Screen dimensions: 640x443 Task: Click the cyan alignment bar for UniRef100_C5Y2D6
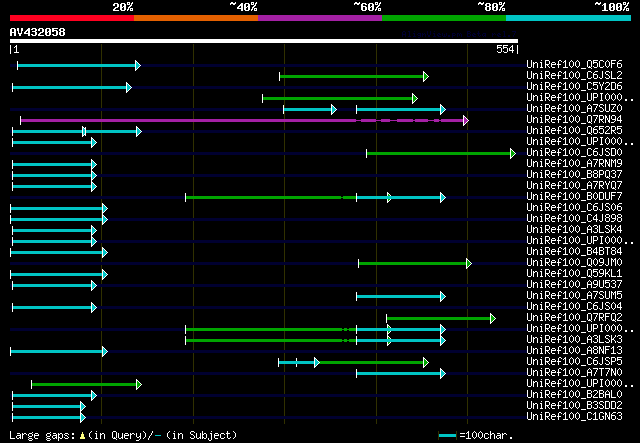[72, 87]
